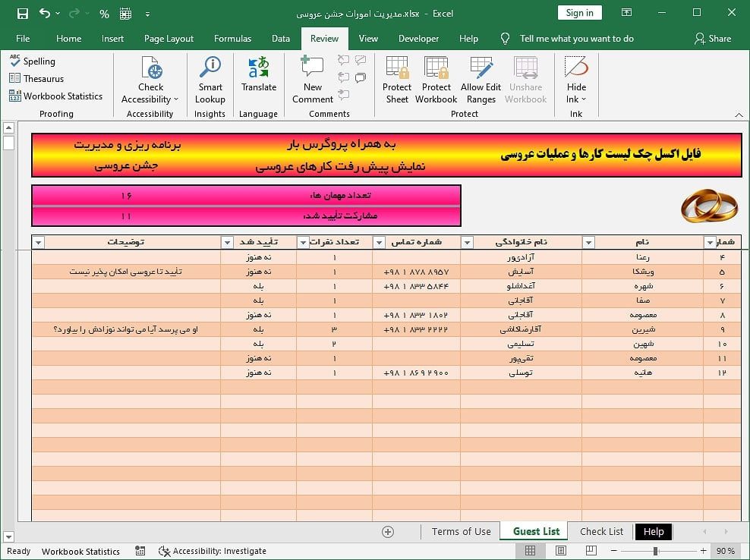This screenshot has width=750, height=560.
Task: Switch to the Data tab
Action: [x=281, y=39]
